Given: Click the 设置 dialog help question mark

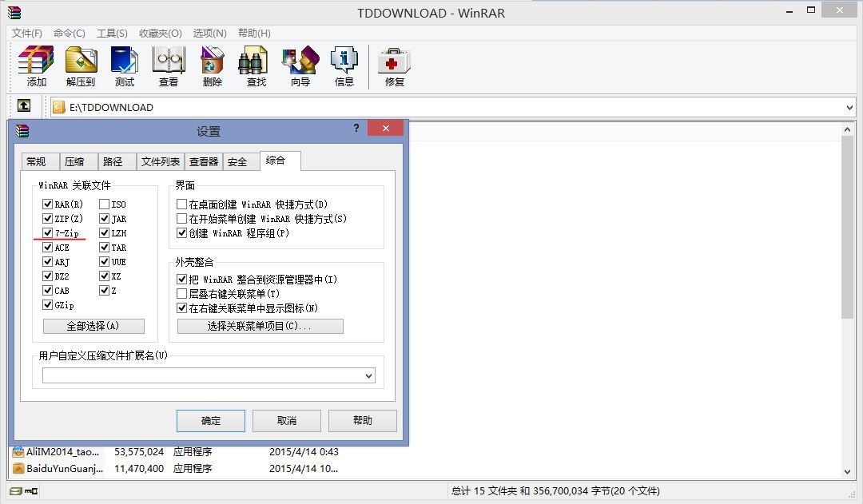Looking at the screenshot, I should [x=356, y=129].
